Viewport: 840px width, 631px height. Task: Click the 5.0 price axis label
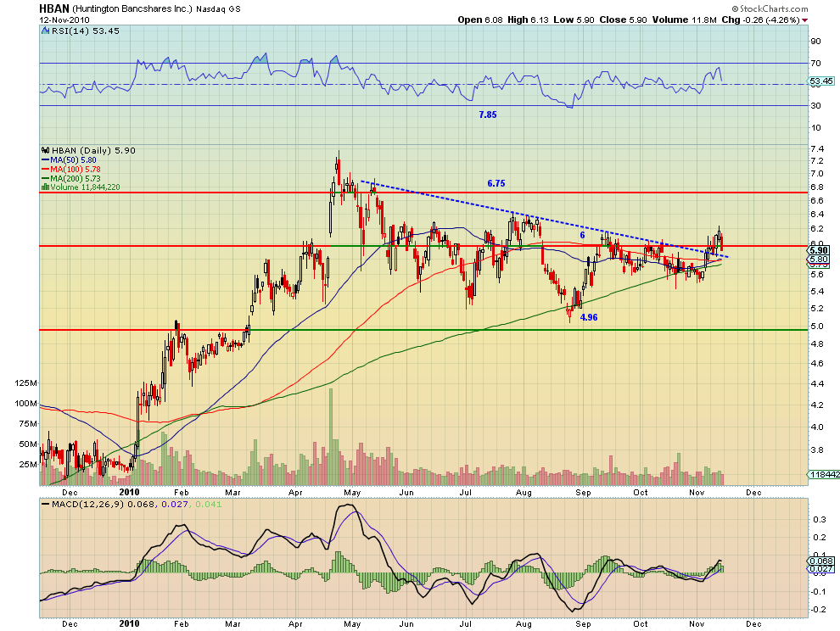click(817, 327)
